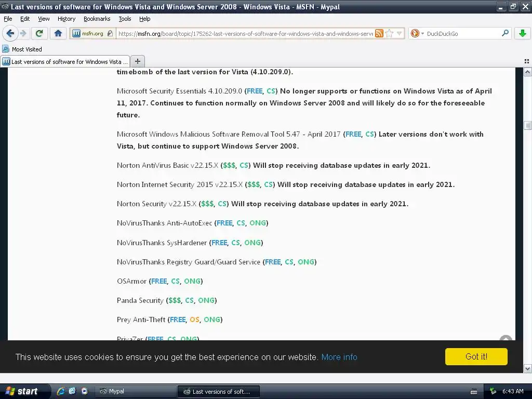Reload the page with the refresh icon
Viewport: 532px width, 399px height.
(39, 33)
